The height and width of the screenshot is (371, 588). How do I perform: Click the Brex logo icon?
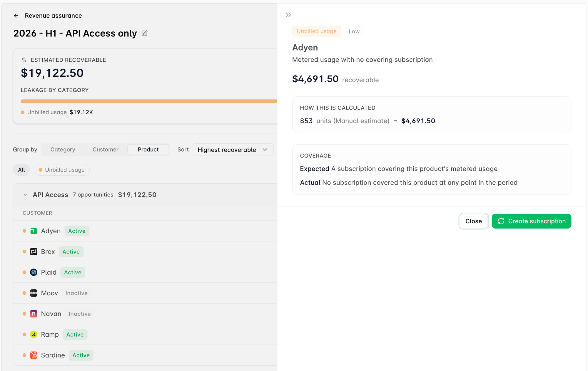[34, 252]
